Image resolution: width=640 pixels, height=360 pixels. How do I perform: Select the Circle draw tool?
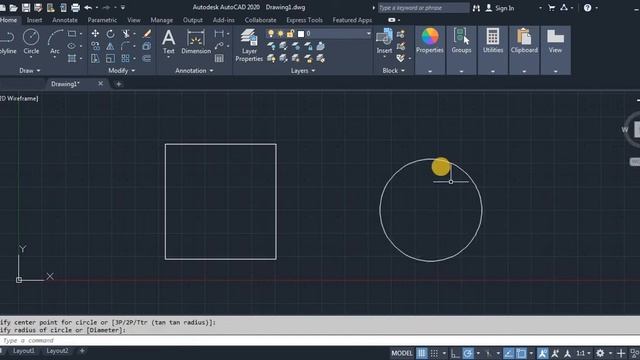(x=31, y=41)
